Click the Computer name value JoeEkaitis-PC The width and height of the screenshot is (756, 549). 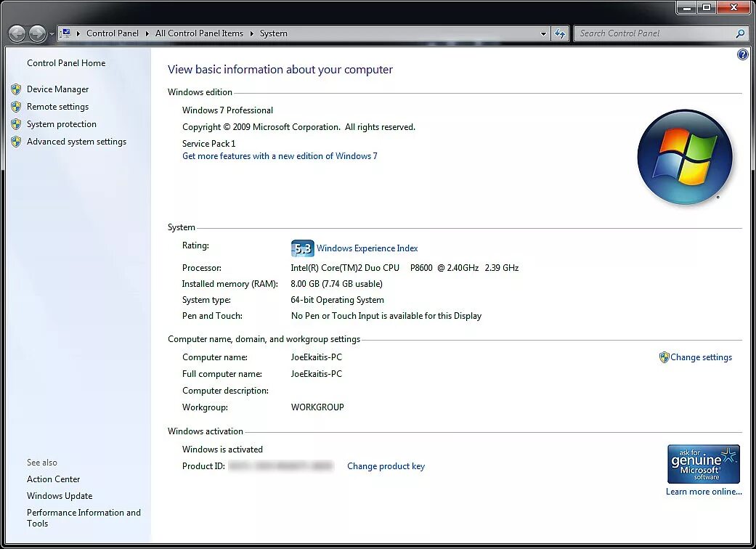(x=317, y=357)
